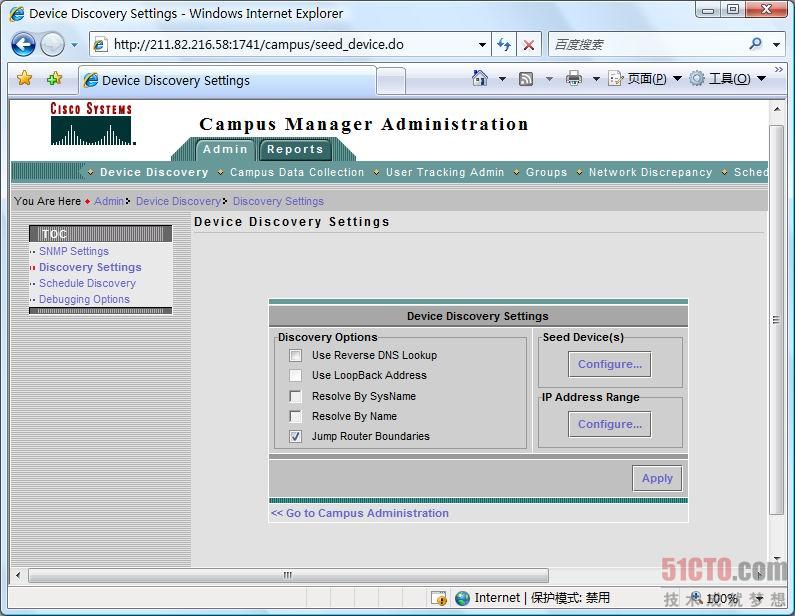Click the 100% zoom level control
795x616 pixels.
pos(720,599)
